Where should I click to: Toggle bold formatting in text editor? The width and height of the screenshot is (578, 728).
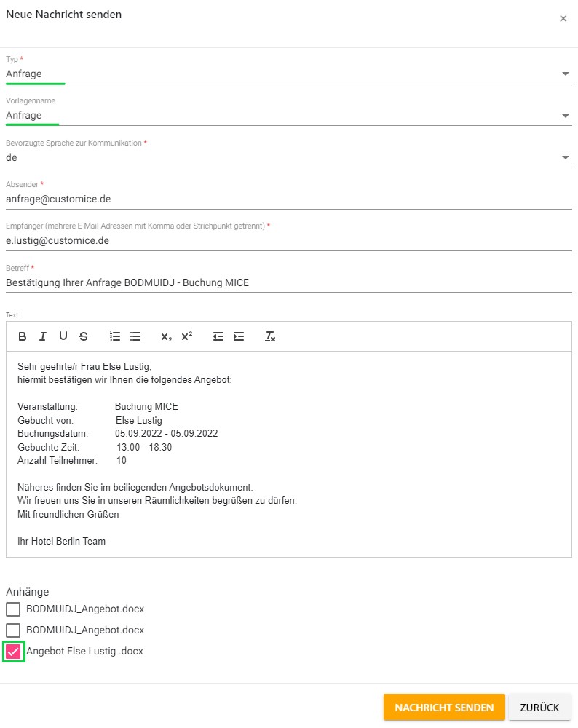click(22, 336)
